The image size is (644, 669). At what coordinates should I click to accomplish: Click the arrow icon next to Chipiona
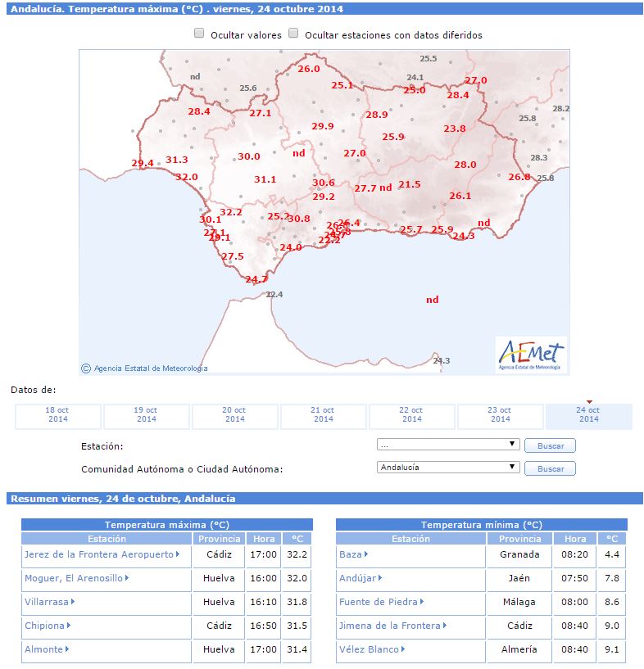pos(69,626)
